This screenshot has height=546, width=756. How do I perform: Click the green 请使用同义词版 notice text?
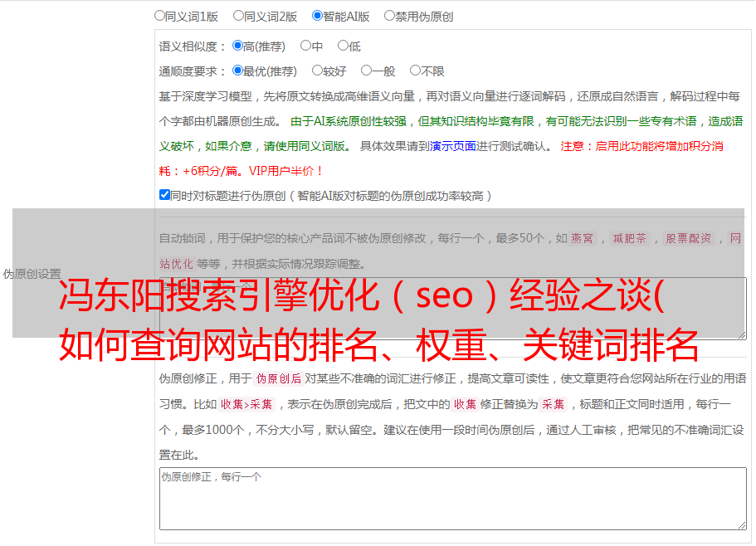point(305,147)
